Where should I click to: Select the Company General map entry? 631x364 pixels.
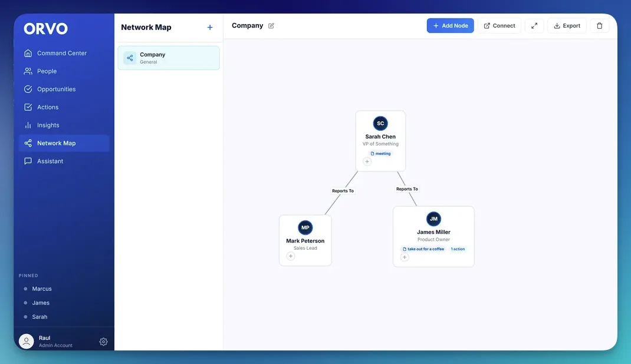169,58
